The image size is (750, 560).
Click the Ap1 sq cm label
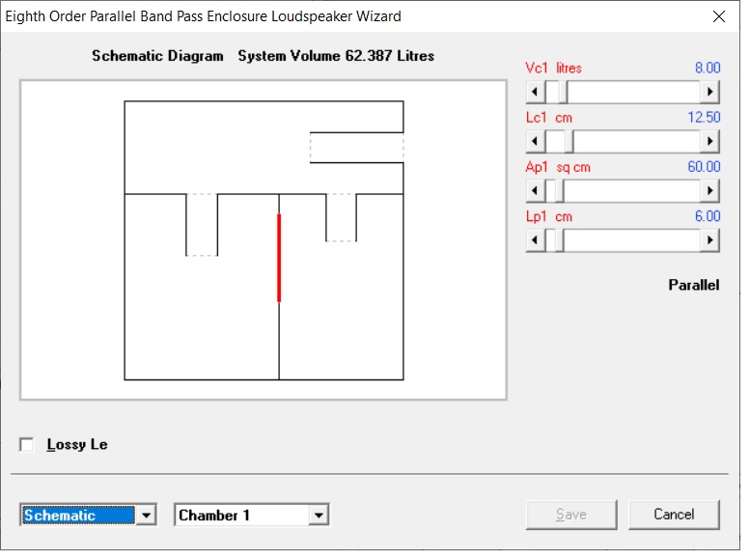558,167
